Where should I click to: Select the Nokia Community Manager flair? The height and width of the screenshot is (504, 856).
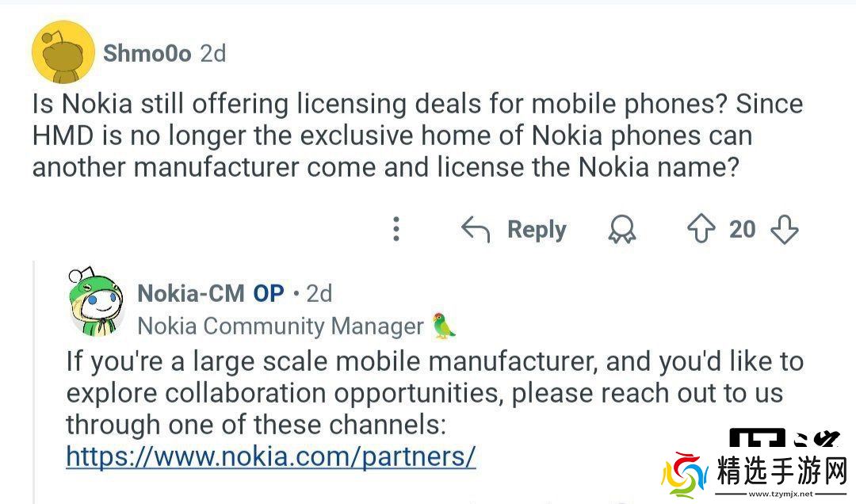281,326
